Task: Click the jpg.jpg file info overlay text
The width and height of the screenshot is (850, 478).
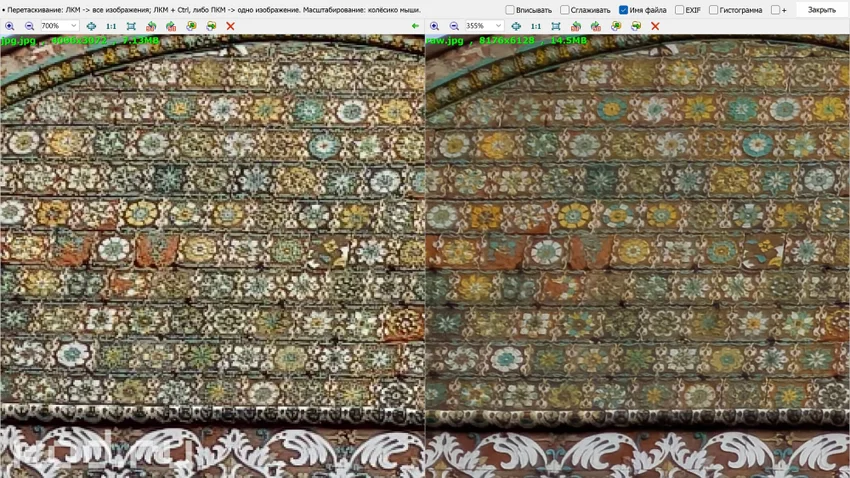Action: (80, 41)
